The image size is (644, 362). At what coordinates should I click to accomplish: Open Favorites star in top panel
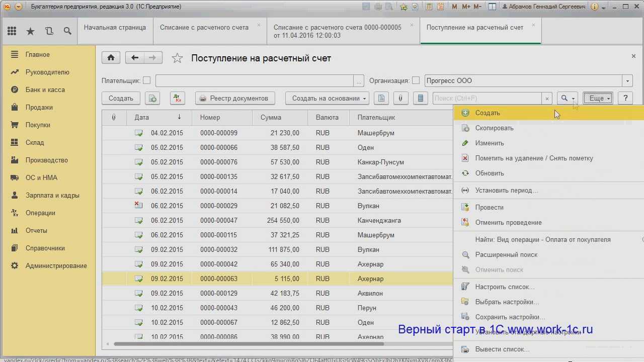pyautogui.click(x=30, y=31)
